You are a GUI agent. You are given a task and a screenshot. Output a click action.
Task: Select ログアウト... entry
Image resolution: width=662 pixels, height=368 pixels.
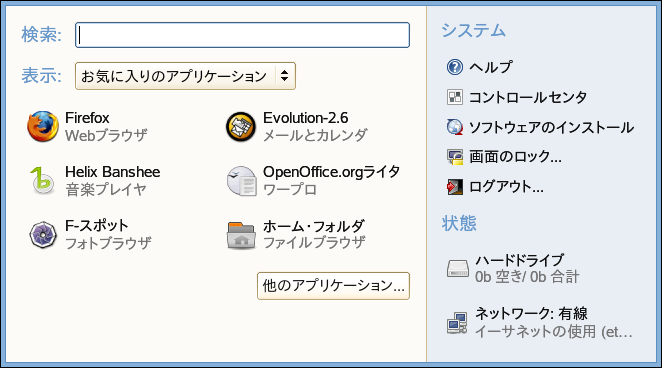coord(506,187)
